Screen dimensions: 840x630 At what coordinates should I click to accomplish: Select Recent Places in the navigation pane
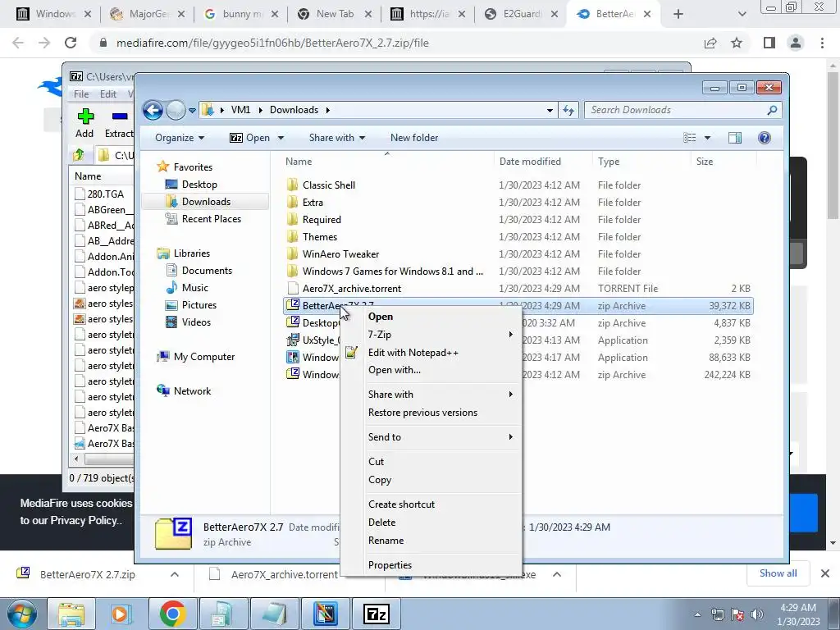point(211,218)
